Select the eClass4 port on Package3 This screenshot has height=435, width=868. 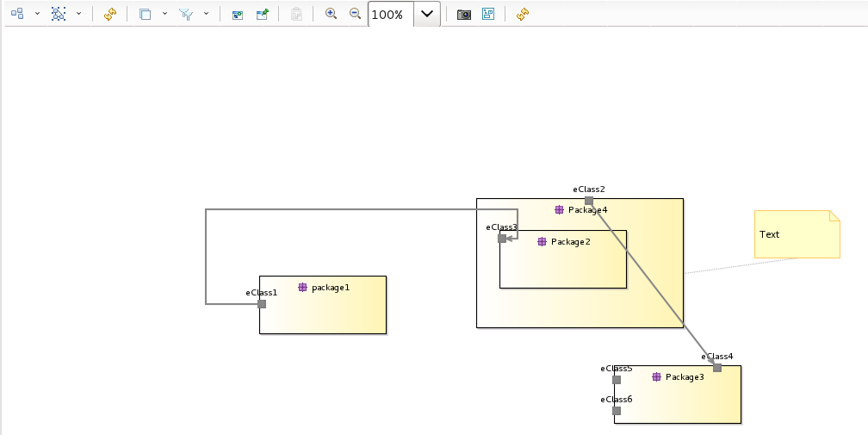click(x=717, y=368)
